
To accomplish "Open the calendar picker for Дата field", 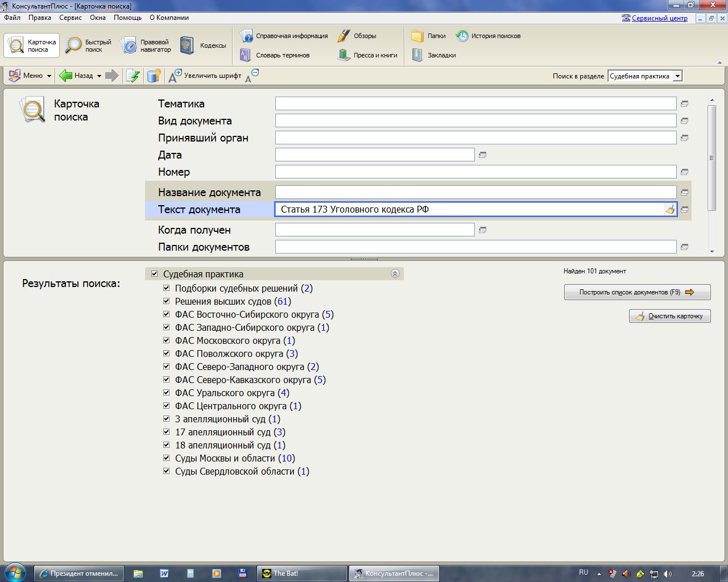I will click(482, 155).
